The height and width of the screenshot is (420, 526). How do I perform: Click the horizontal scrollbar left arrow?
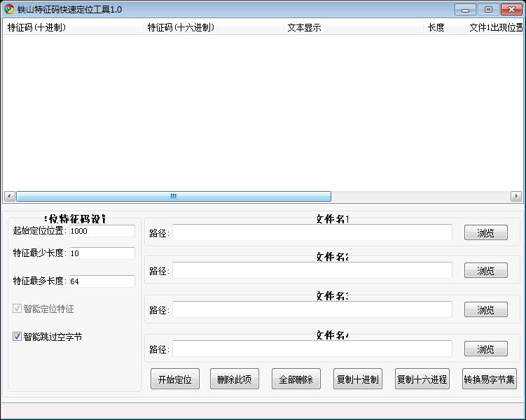point(9,197)
